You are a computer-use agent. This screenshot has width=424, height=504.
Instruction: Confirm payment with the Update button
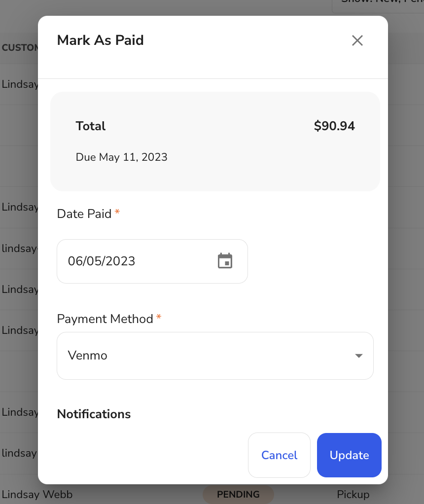(x=349, y=455)
